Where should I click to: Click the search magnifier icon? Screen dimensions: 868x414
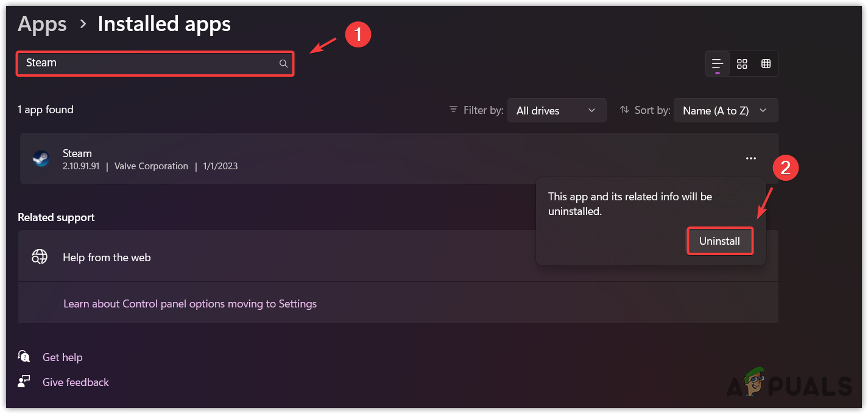coord(283,63)
